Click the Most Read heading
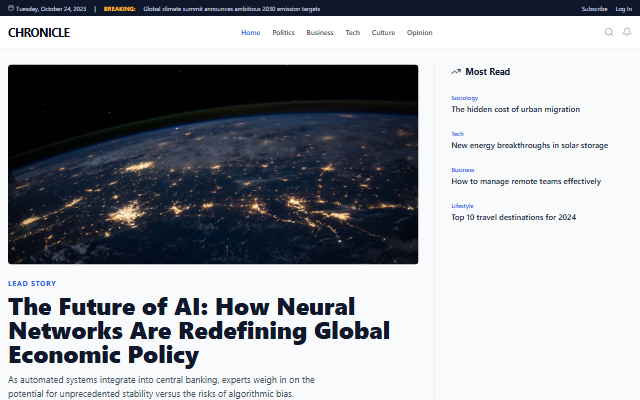The width and height of the screenshot is (640, 400). click(x=487, y=72)
